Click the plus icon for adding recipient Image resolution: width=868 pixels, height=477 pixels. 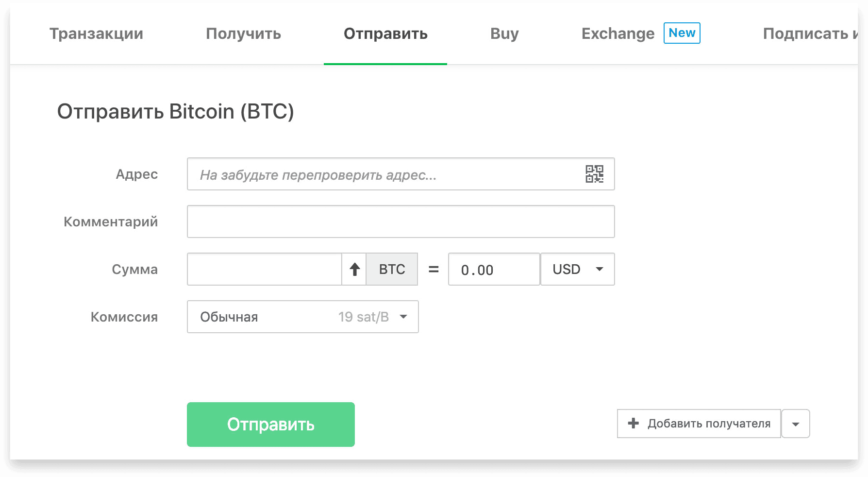click(633, 423)
